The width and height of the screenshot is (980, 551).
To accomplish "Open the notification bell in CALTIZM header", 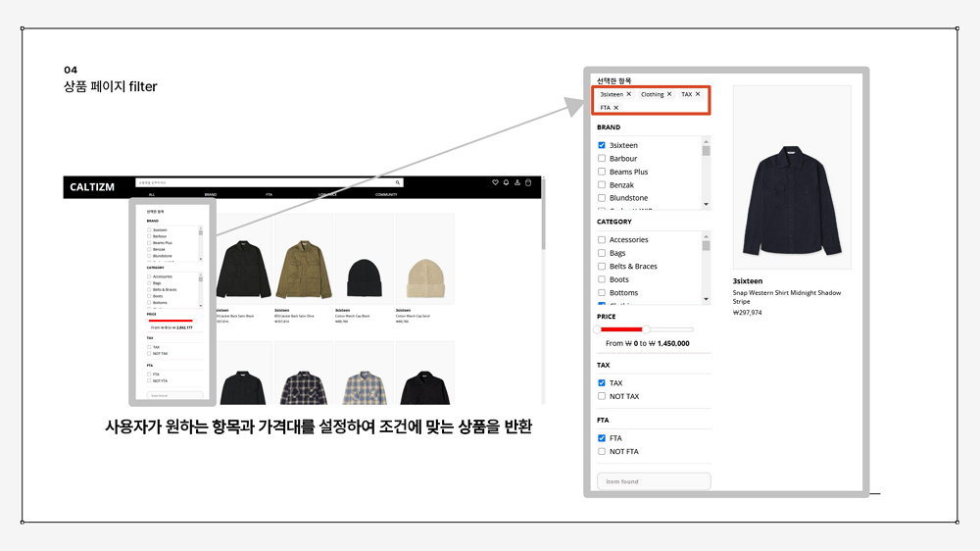I will (x=507, y=182).
